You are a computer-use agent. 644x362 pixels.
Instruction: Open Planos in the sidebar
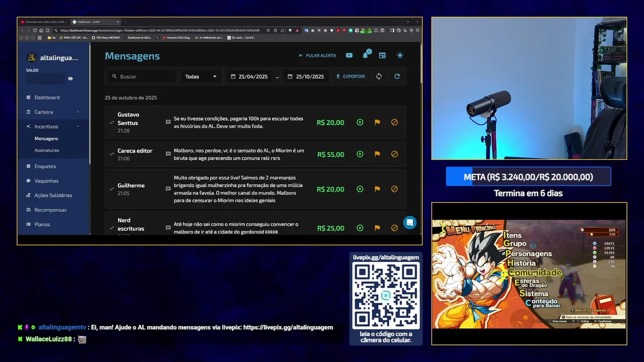[42, 224]
